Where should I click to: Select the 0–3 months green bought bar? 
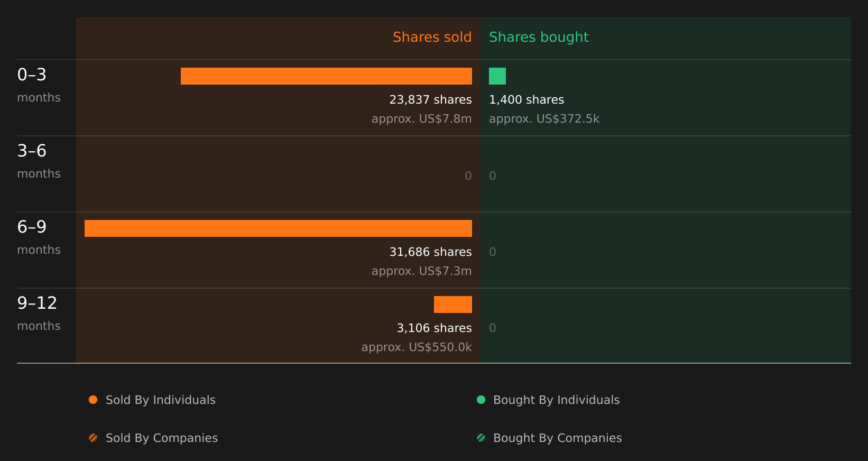click(497, 76)
